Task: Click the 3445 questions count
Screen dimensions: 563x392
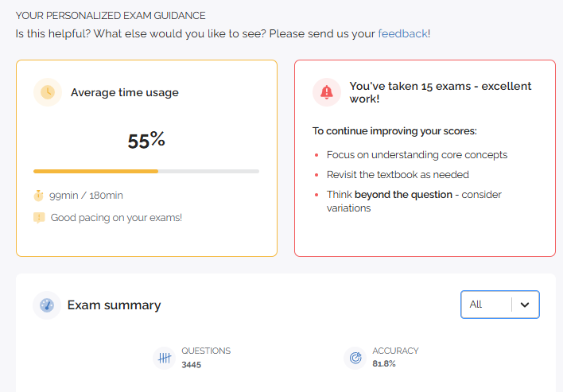Action: click(192, 364)
